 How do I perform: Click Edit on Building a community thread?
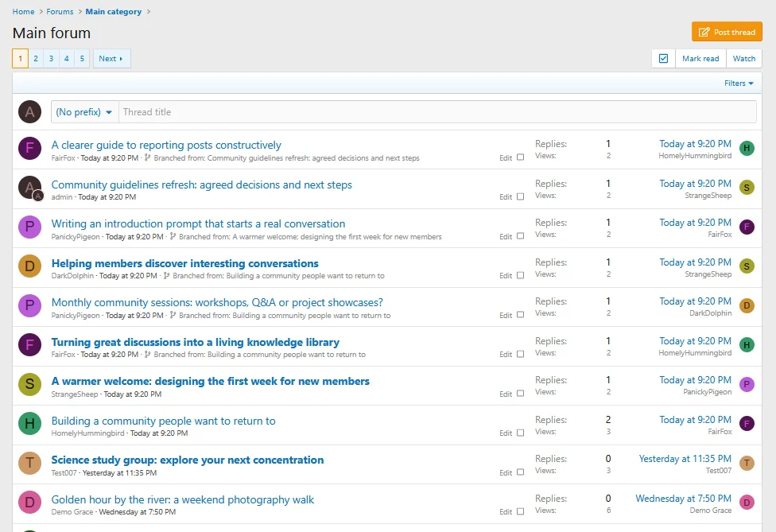pyautogui.click(x=506, y=433)
